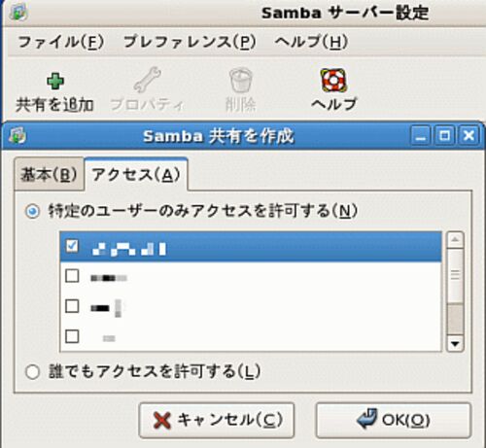Viewport: 486px width, 448px height.
Task: Click the user list scrollbar up arrow
Action: 455,240
